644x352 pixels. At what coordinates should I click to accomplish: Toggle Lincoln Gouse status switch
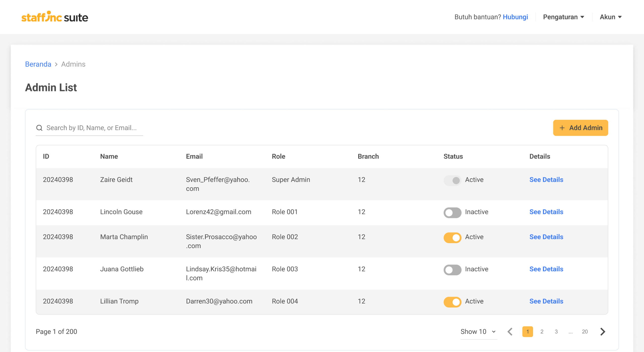(452, 212)
